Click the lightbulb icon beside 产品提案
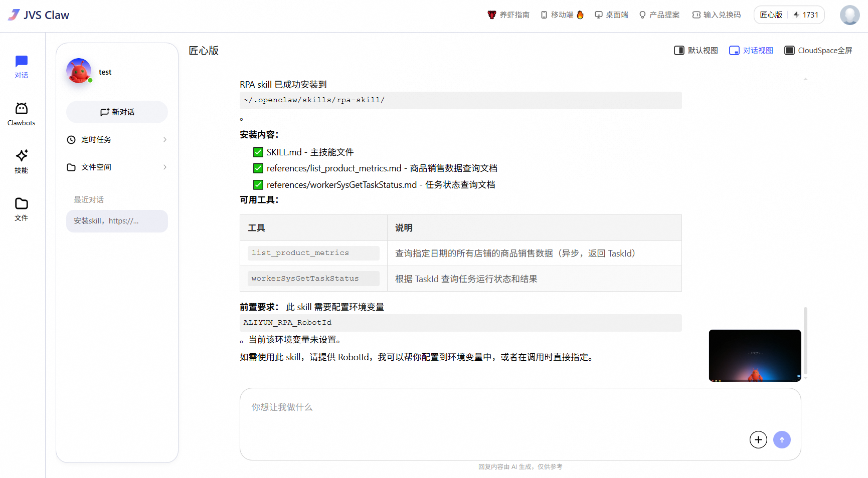This screenshot has width=868, height=478. point(642,15)
